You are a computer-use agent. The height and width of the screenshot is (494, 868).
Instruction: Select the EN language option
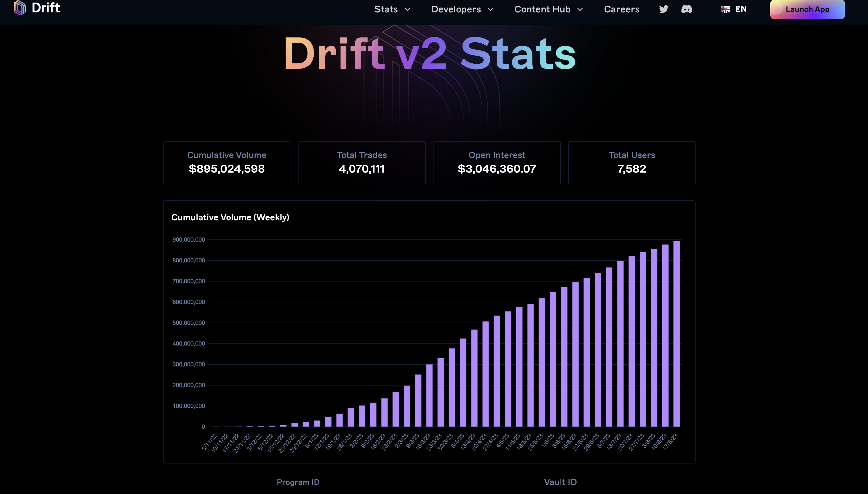741,9
